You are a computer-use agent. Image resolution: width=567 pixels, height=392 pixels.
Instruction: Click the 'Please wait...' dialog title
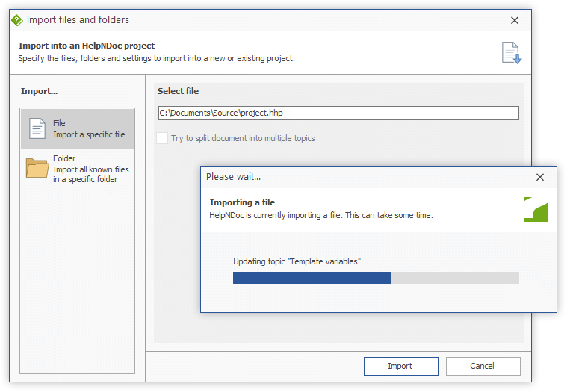[x=233, y=177]
